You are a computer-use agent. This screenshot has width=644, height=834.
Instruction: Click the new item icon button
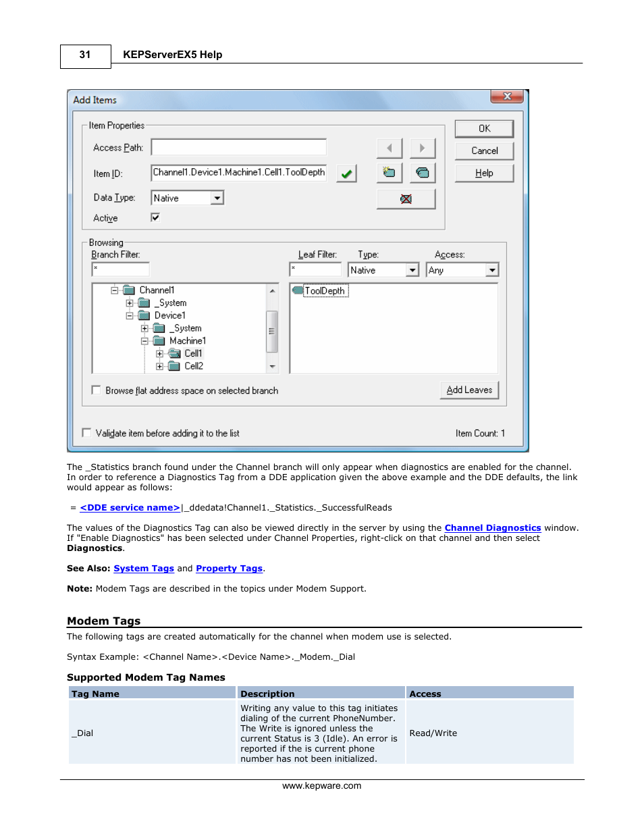coord(390,173)
